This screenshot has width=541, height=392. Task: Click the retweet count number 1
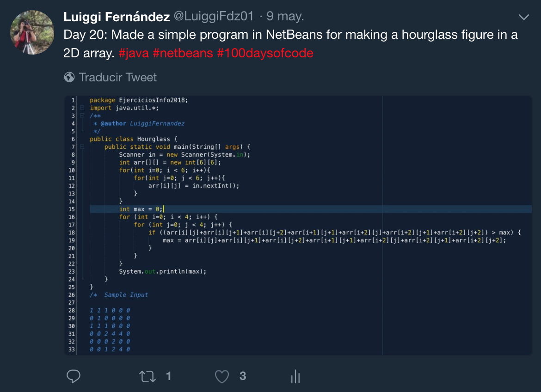[x=168, y=376]
